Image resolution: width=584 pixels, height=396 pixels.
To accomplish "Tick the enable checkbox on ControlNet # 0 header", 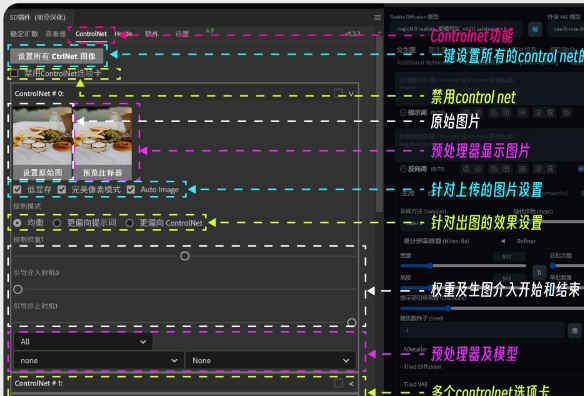I will tap(338, 93).
